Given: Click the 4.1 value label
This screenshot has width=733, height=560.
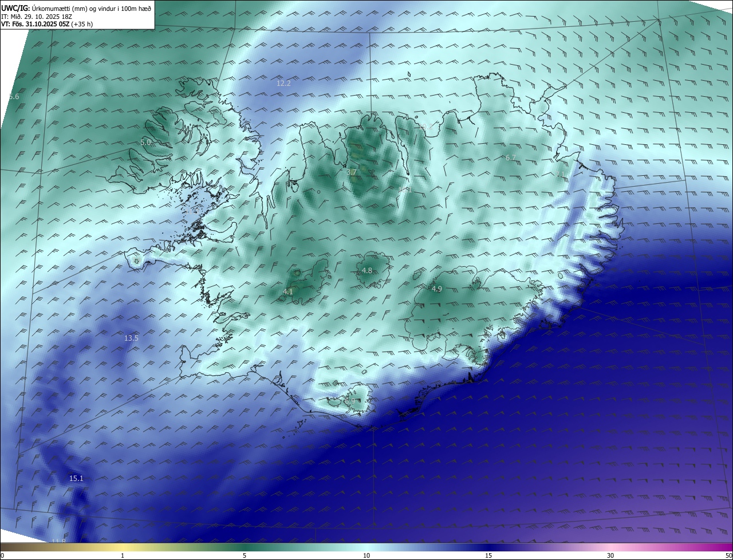Looking at the screenshot, I should tap(288, 291).
